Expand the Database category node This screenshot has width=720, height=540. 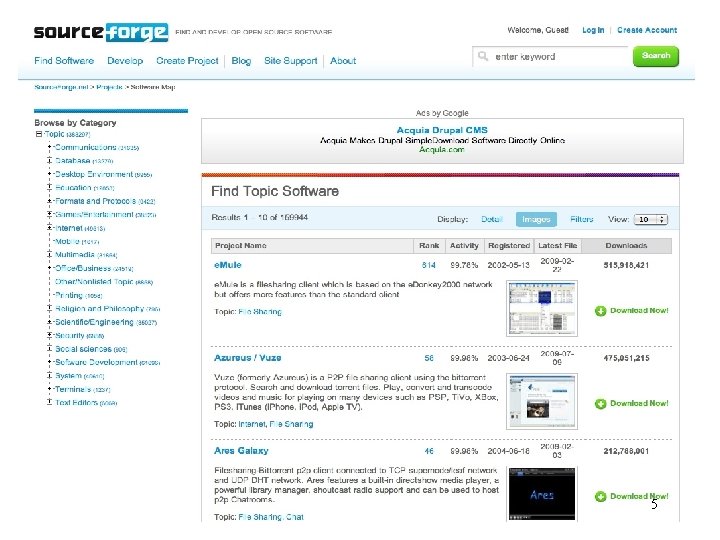coord(49,161)
